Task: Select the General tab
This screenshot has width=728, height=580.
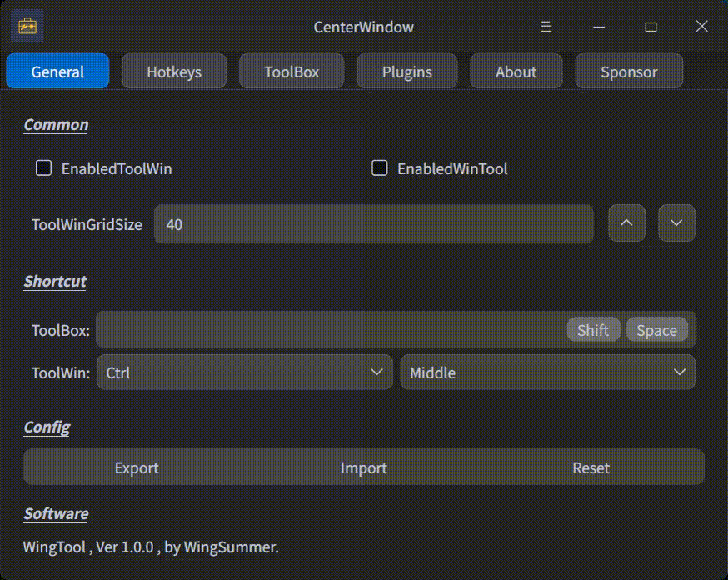Action: click(57, 72)
